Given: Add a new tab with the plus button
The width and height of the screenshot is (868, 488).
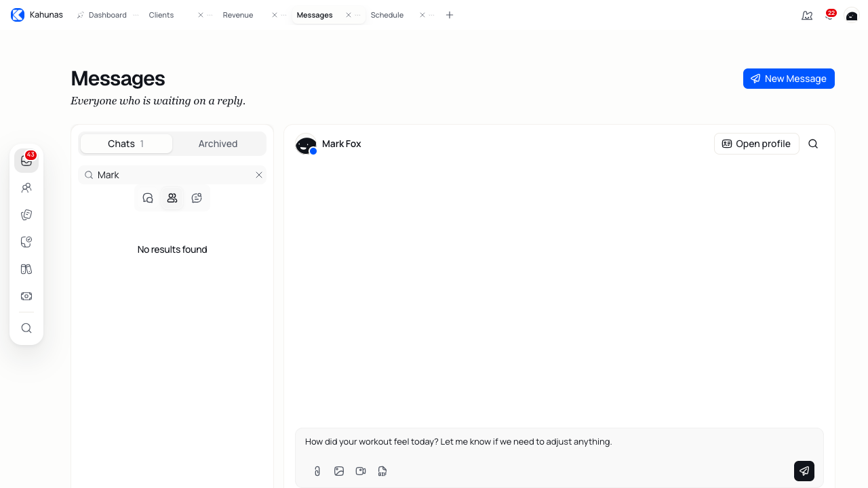Looking at the screenshot, I should [x=450, y=15].
